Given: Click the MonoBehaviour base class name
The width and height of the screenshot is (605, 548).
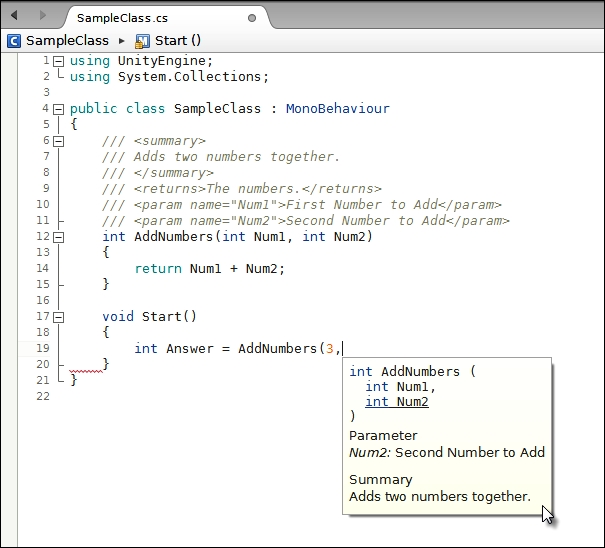Looking at the screenshot, I should tap(337, 108).
